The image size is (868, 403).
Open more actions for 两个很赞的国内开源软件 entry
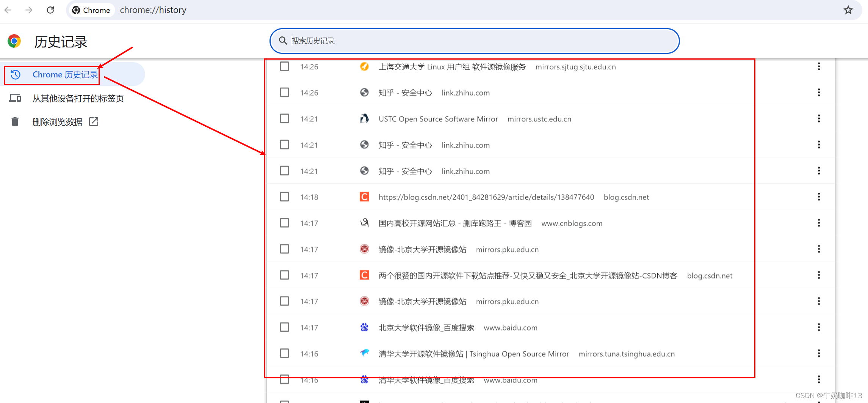819,275
